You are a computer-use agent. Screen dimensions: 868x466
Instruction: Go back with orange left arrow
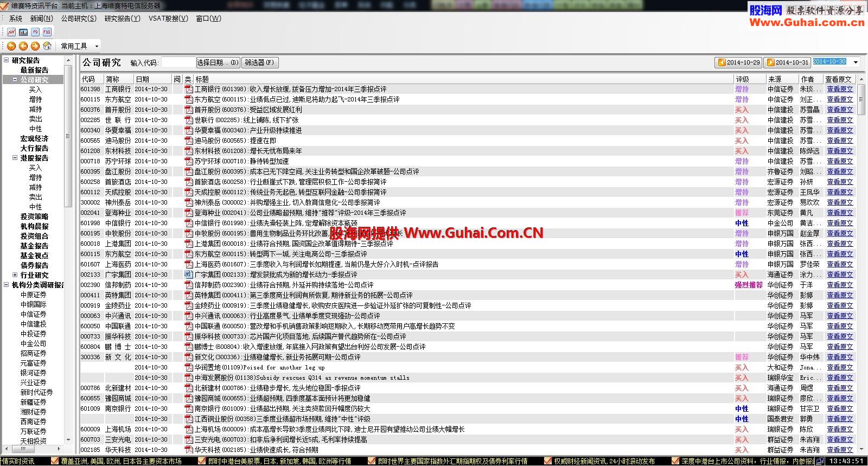(x=23, y=46)
